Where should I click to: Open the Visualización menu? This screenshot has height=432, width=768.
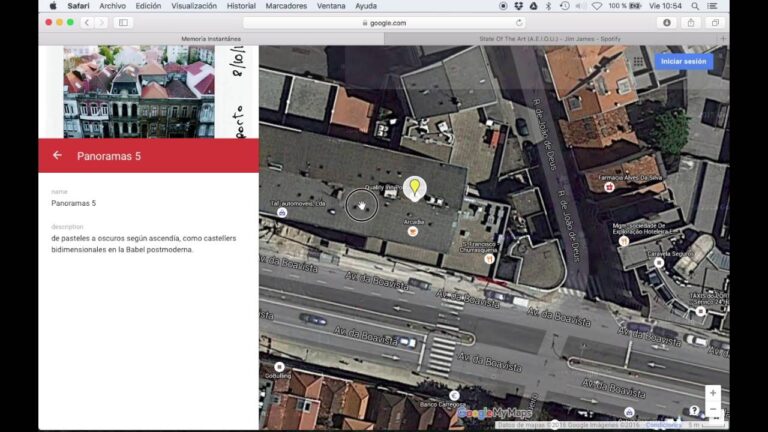(194, 6)
